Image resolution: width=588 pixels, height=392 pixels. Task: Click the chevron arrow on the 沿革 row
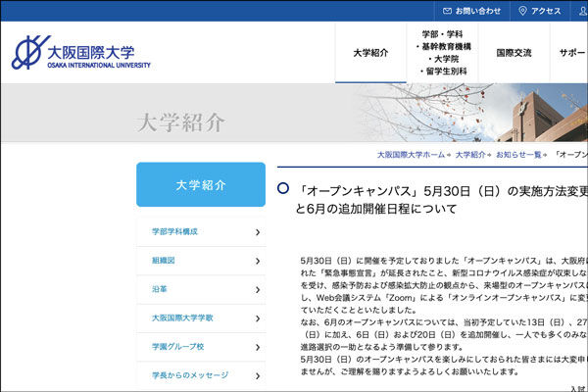tap(258, 290)
